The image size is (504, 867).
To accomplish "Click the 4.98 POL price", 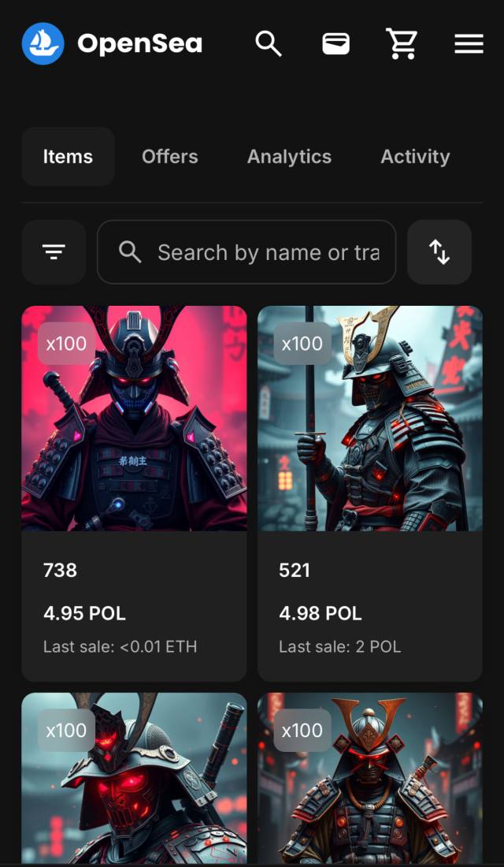I will [321, 613].
